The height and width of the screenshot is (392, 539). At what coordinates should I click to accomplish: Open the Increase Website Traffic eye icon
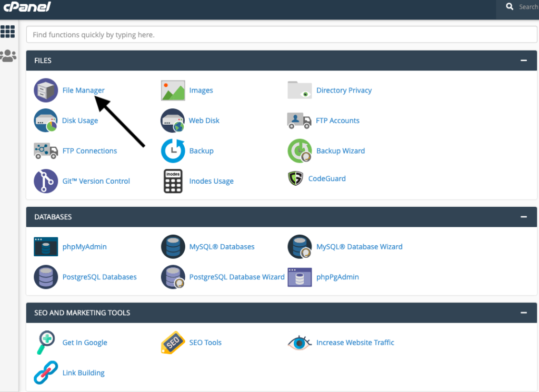click(x=300, y=343)
